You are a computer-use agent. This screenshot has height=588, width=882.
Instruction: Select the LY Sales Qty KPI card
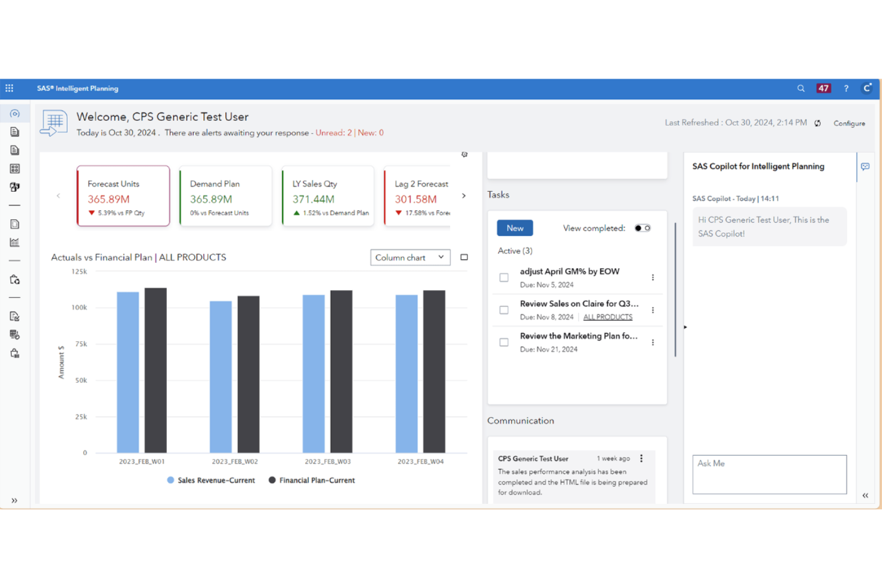pos(328,196)
